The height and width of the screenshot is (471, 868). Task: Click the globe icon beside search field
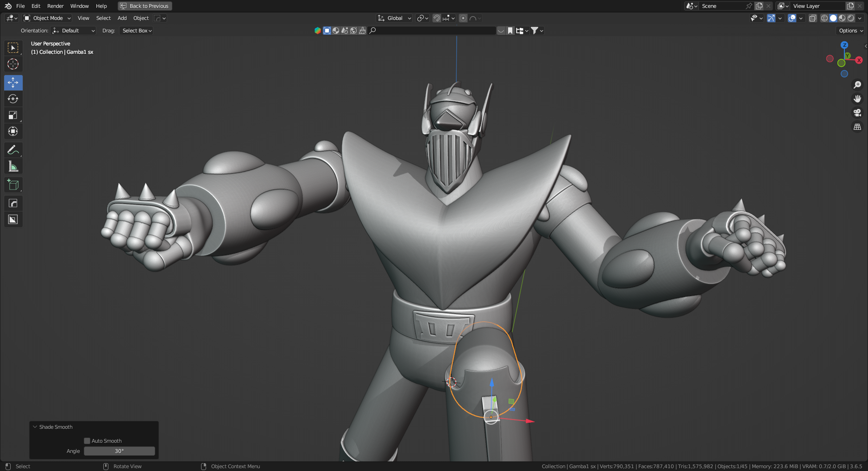coord(353,31)
